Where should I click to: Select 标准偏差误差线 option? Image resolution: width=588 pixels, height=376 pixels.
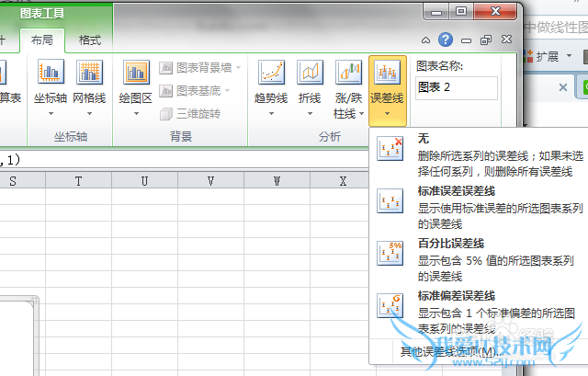tap(481, 313)
